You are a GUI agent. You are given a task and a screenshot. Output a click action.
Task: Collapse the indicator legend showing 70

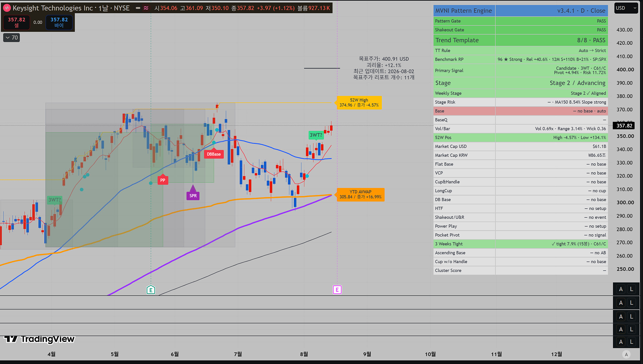pyautogui.click(x=11, y=37)
